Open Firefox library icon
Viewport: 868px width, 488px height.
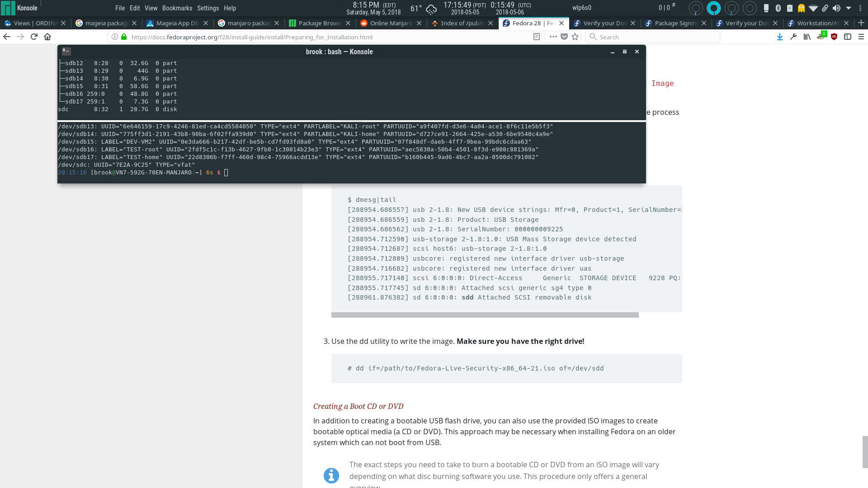pos(807,37)
